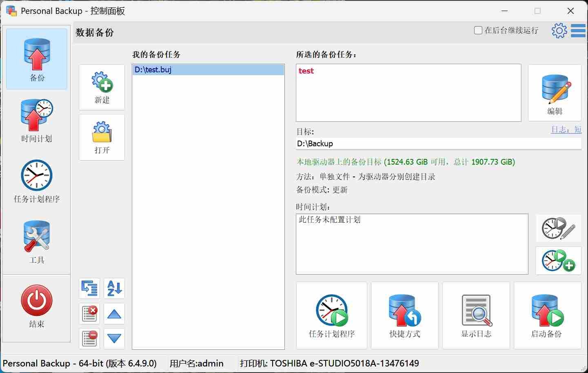Add a new schedule with clock-plus icon
588x373 pixels.
click(558, 261)
